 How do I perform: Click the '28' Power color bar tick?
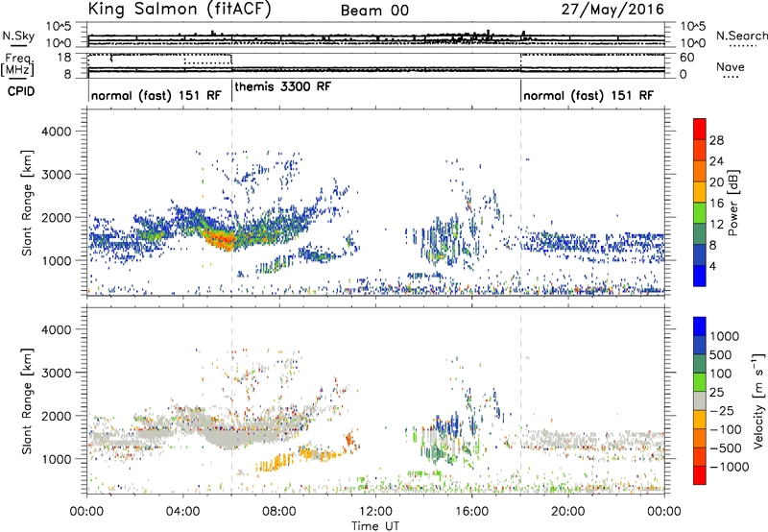tap(716, 140)
